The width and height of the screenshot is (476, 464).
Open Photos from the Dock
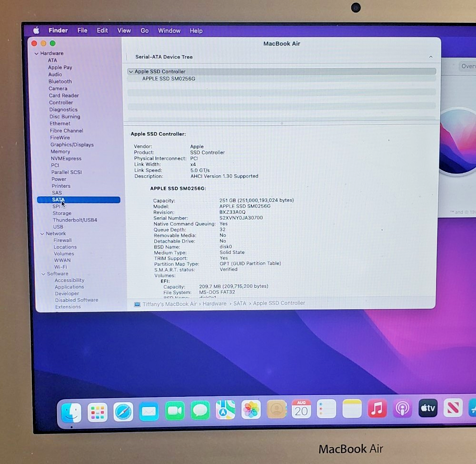tap(251, 409)
